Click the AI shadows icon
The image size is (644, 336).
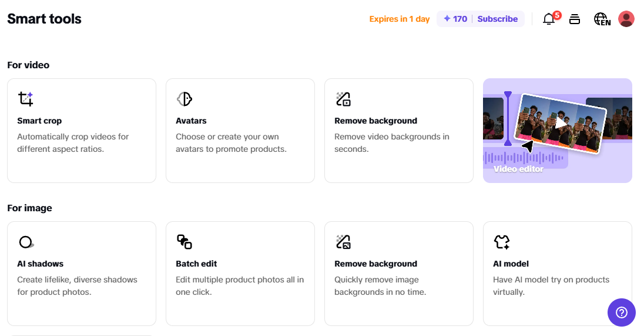(26, 242)
